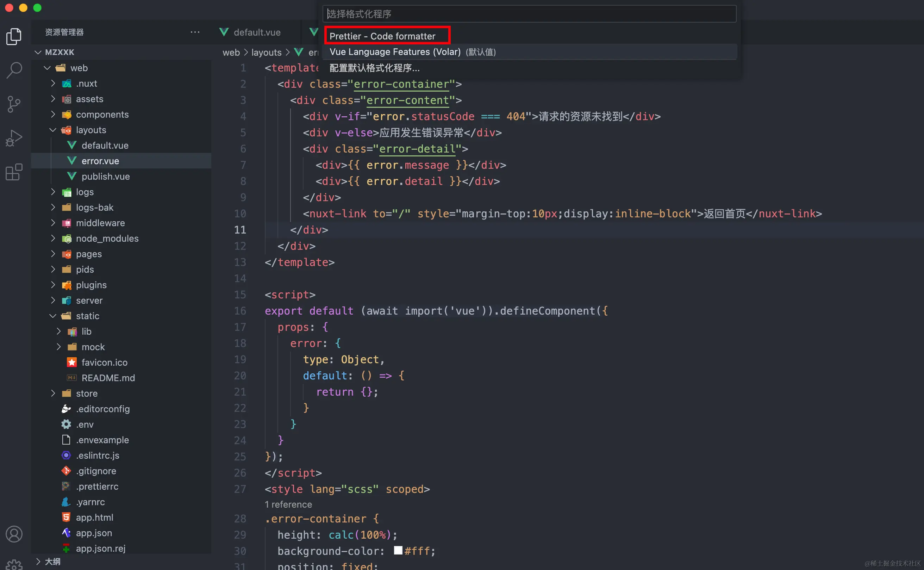Open the Run and Debug view icon
924x570 pixels.
(14, 138)
